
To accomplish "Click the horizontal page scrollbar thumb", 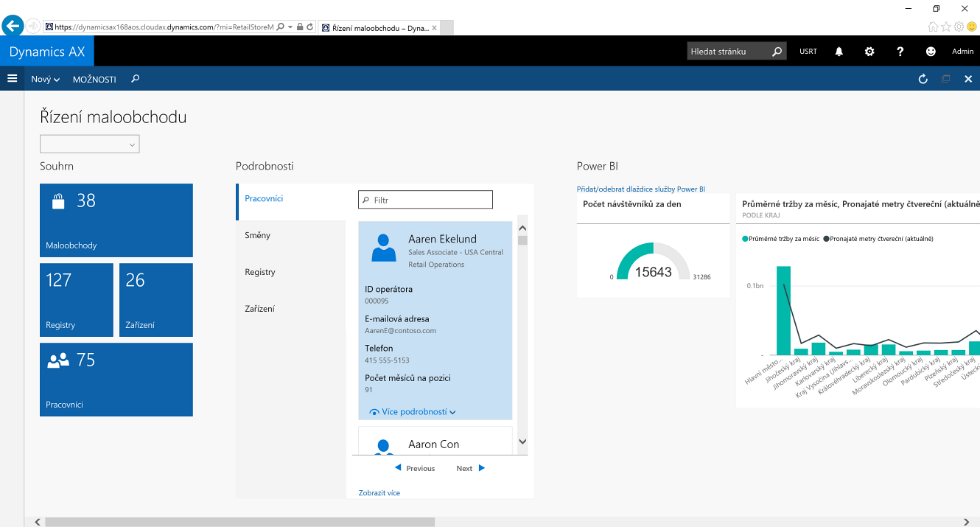I will [239, 522].
